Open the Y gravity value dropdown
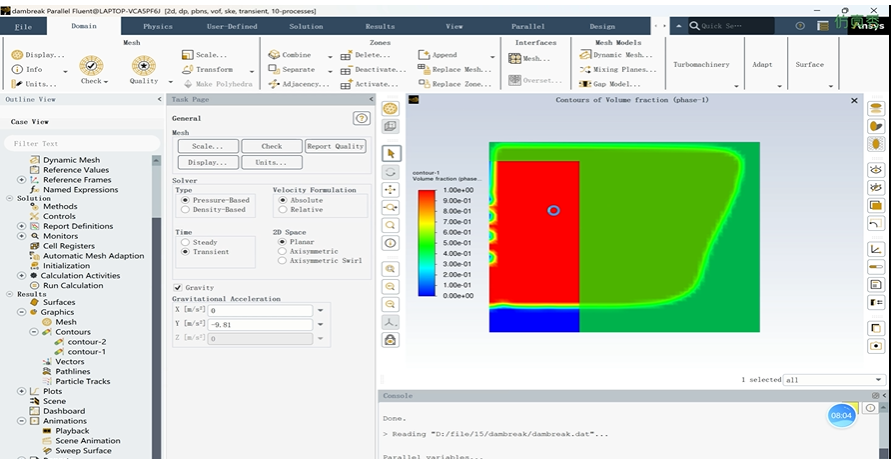The image size is (891, 459). pyautogui.click(x=320, y=324)
